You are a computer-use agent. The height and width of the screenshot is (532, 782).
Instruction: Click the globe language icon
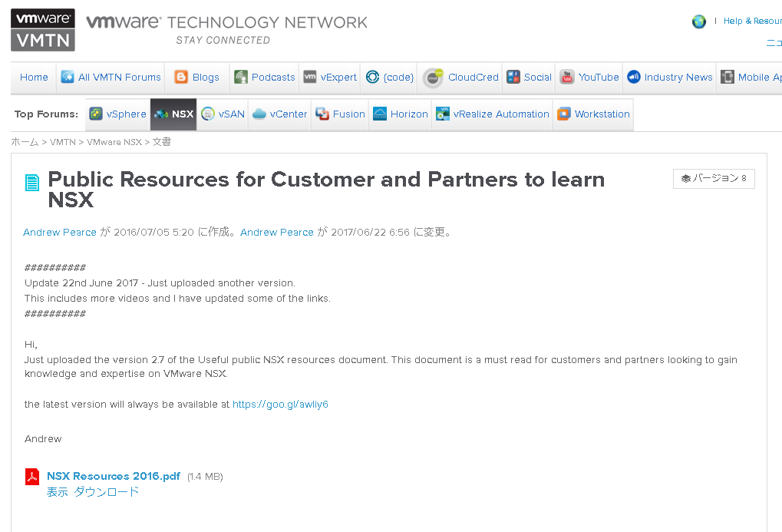tap(698, 21)
